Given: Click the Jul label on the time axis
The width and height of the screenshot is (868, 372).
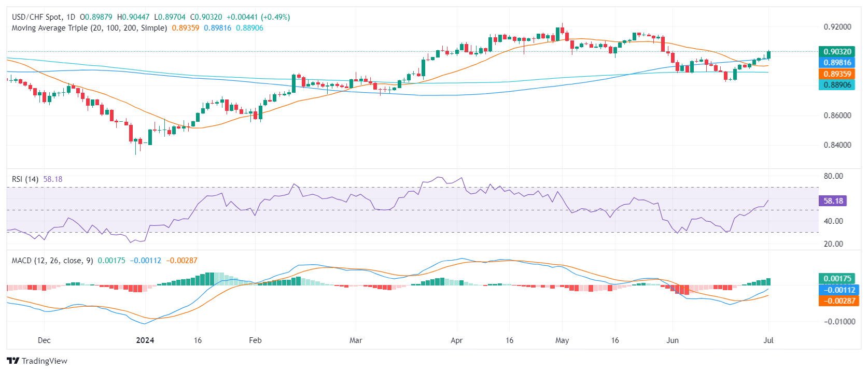Looking at the screenshot, I should coord(768,340).
